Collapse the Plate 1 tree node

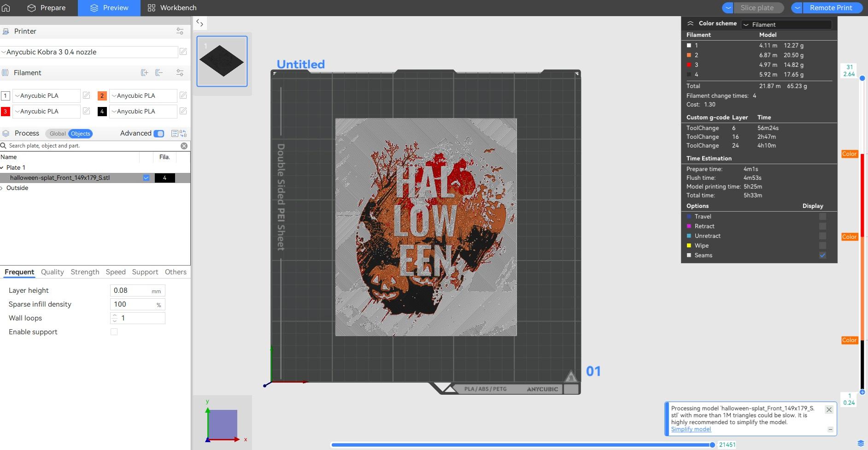click(x=2, y=167)
